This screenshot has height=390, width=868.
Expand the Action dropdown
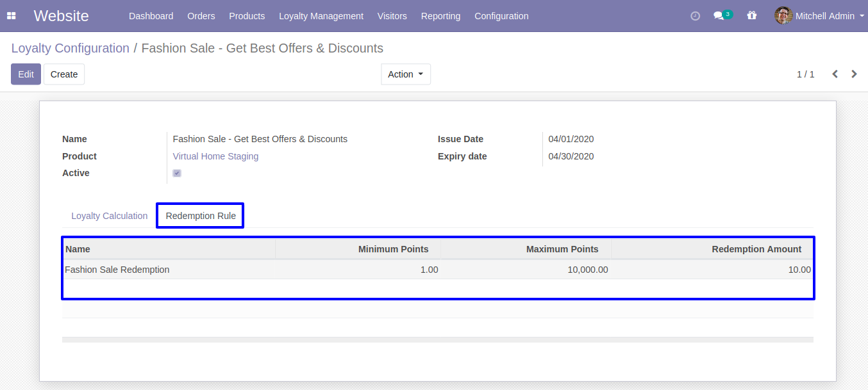click(405, 74)
